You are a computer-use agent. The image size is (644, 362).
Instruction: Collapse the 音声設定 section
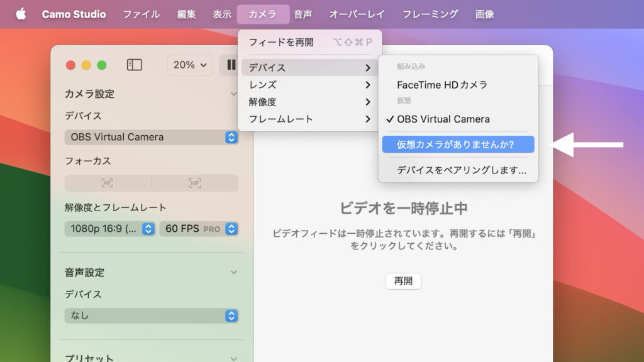pyautogui.click(x=233, y=272)
